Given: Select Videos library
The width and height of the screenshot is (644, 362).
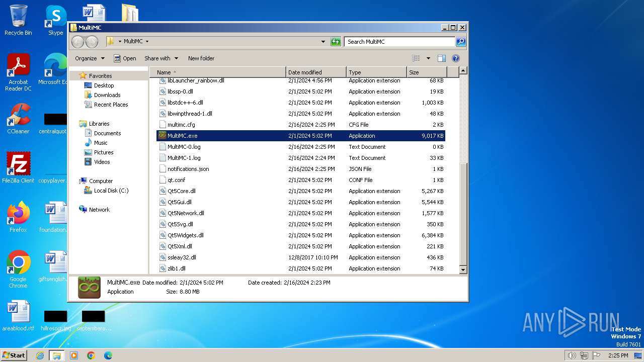Looking at the screenshot, I should click(102, 162).
